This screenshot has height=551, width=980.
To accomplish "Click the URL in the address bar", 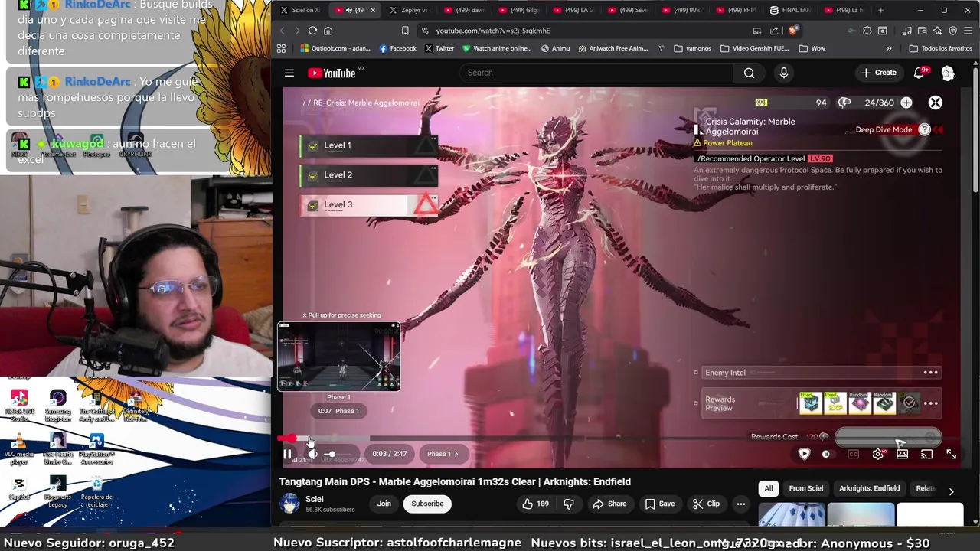I will tap(493, 31).
